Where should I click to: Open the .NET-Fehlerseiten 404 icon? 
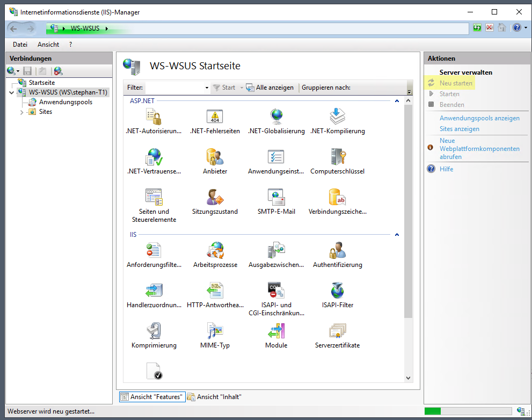pyautogui.click(x=215, y=117)
